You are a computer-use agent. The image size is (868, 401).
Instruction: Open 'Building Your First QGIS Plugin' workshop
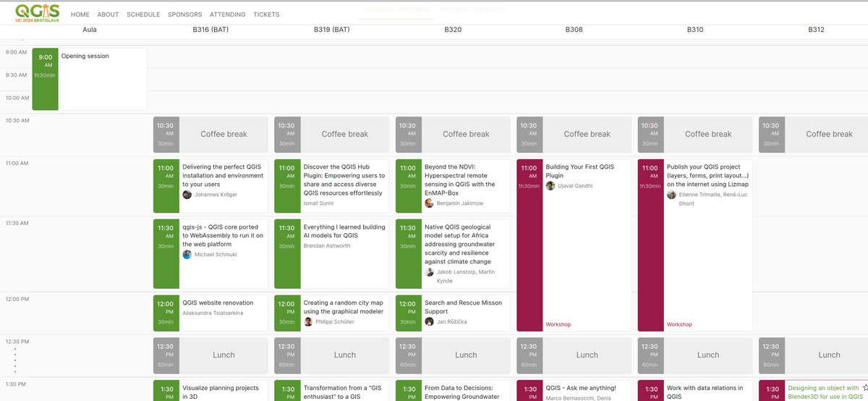[x=574, y=245]
